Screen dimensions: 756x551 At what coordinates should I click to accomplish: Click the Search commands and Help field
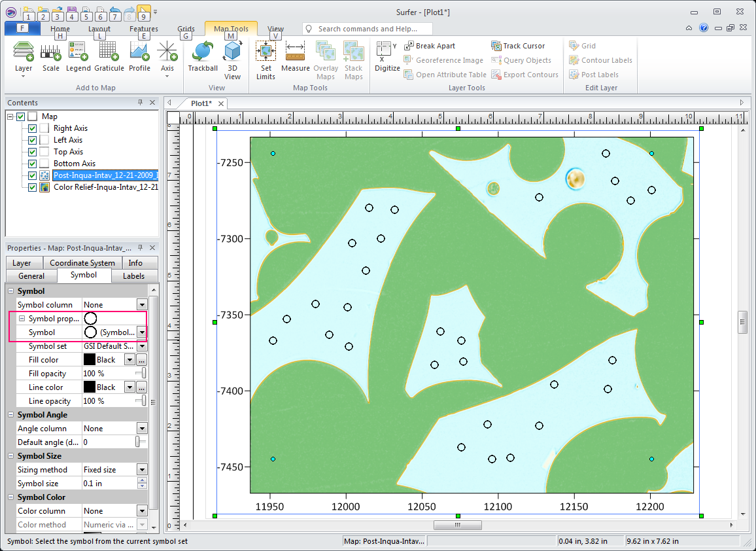373,29
